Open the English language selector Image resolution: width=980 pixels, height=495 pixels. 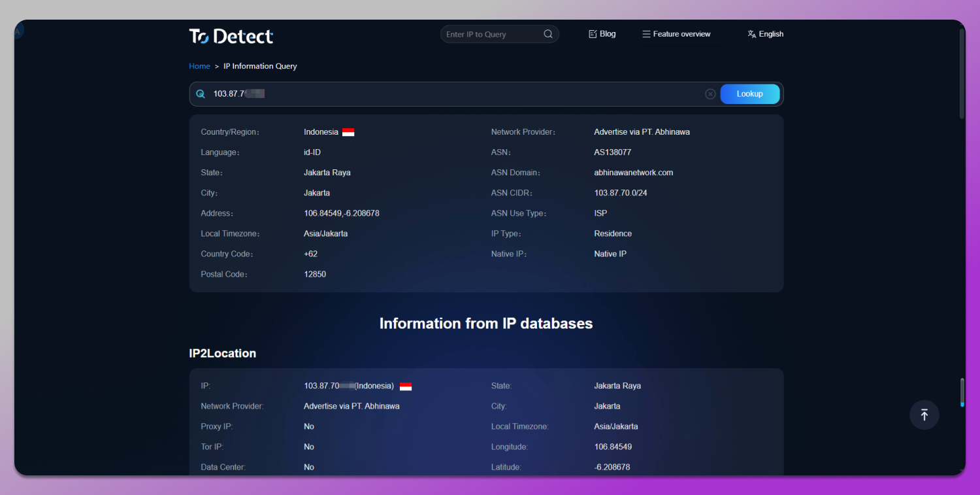(x=770, y=33)
